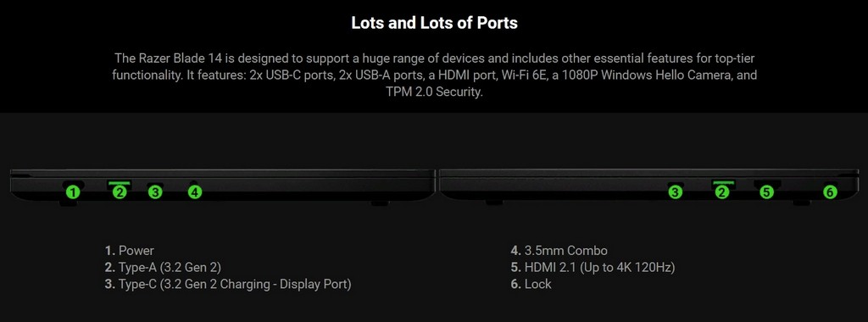Click badge 3 on the right laptop profile
Image resolution: width=868 pixels, height=322 pixels.
675,192
